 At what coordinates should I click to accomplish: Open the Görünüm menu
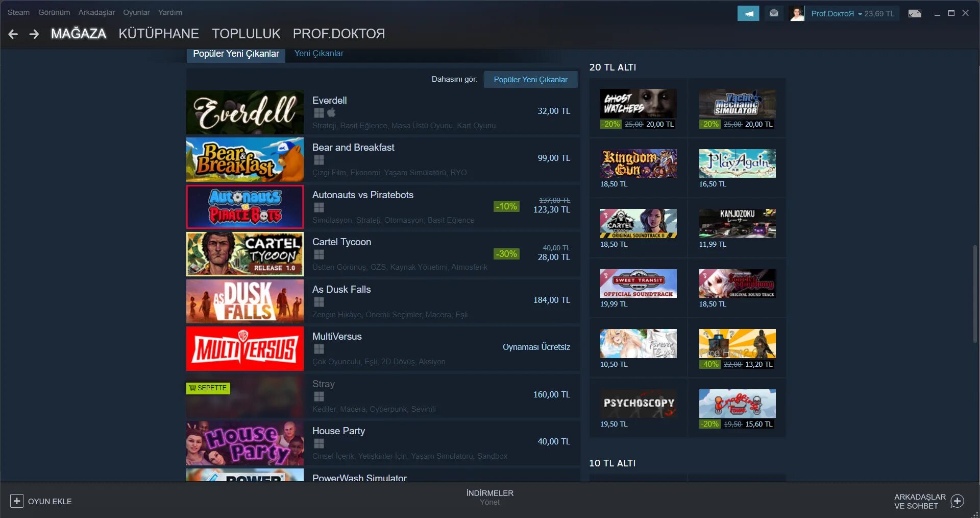pyautogui.click(x=54, y=12)
